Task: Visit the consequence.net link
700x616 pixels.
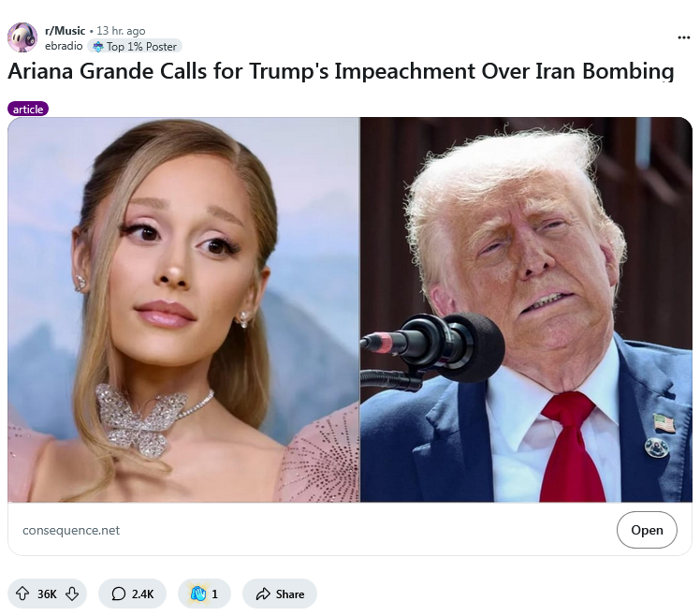Action: 71,530
